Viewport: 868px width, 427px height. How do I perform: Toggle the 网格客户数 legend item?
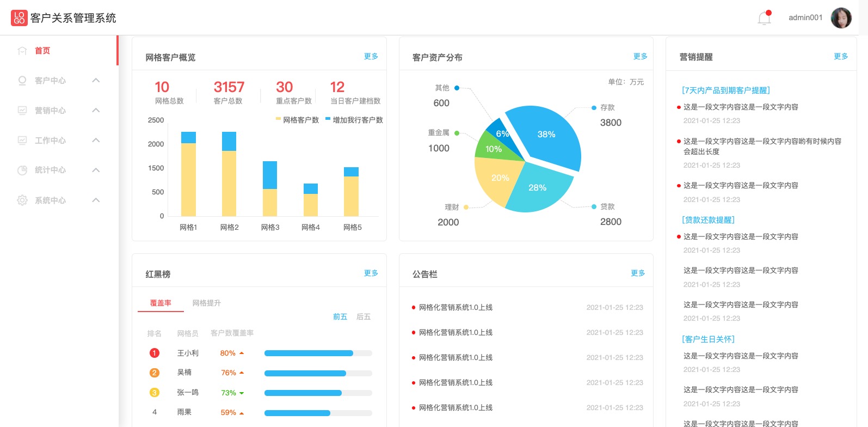tap(297, 120)
